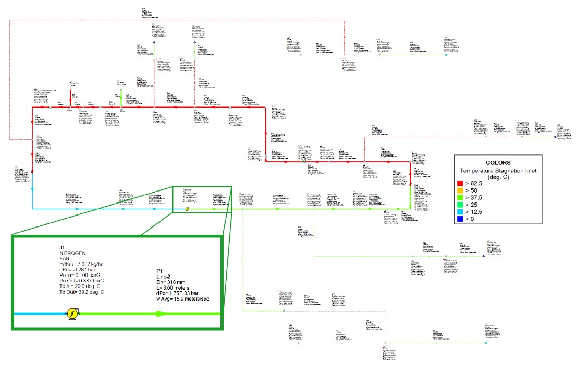The width and height of the screenshot is (588, 370).
Task: Click the COLORS legend title
Action: point(498,162)
